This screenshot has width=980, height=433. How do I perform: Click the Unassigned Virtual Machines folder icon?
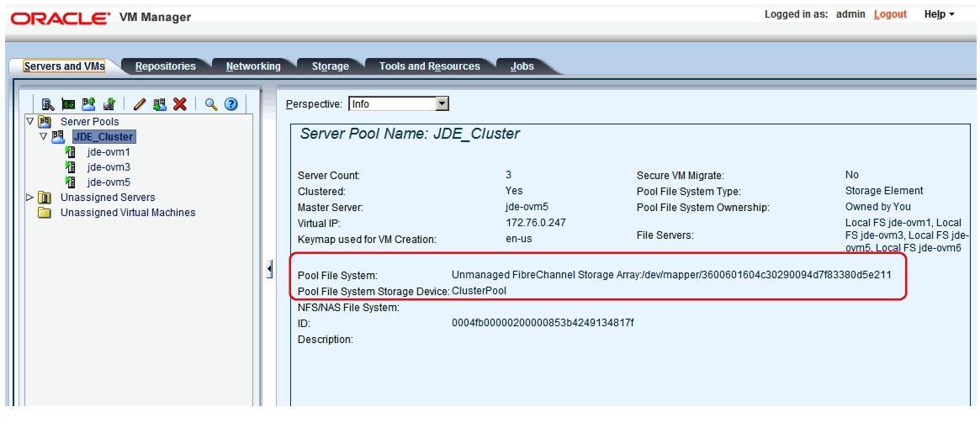tap(45, 213)
